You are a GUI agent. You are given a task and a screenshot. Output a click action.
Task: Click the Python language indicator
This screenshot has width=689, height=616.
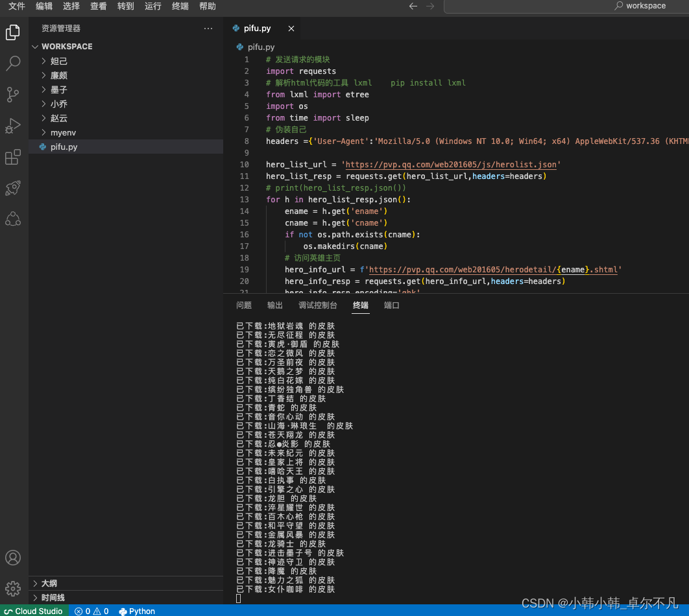click(x=137, y=611)
